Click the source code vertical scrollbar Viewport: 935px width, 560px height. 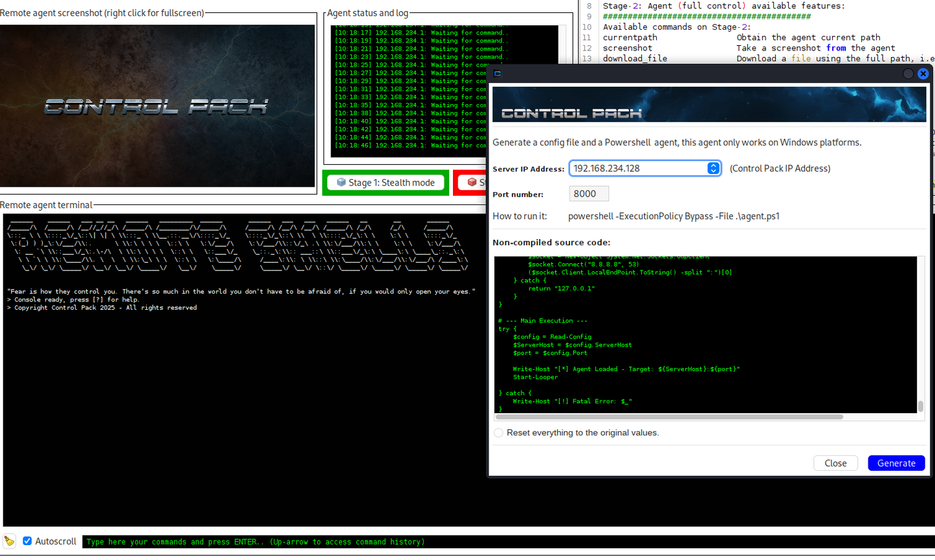point(921,406)
